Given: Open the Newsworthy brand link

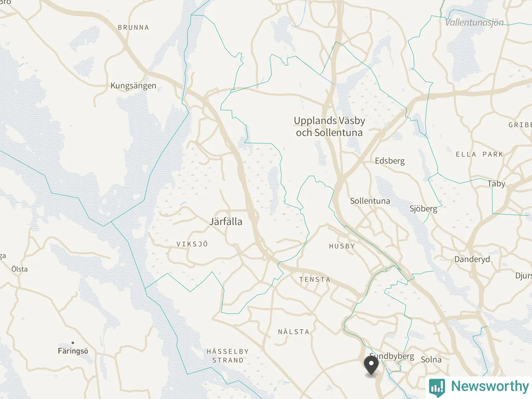Looking at the screenshot, I should tap(479, 387).
